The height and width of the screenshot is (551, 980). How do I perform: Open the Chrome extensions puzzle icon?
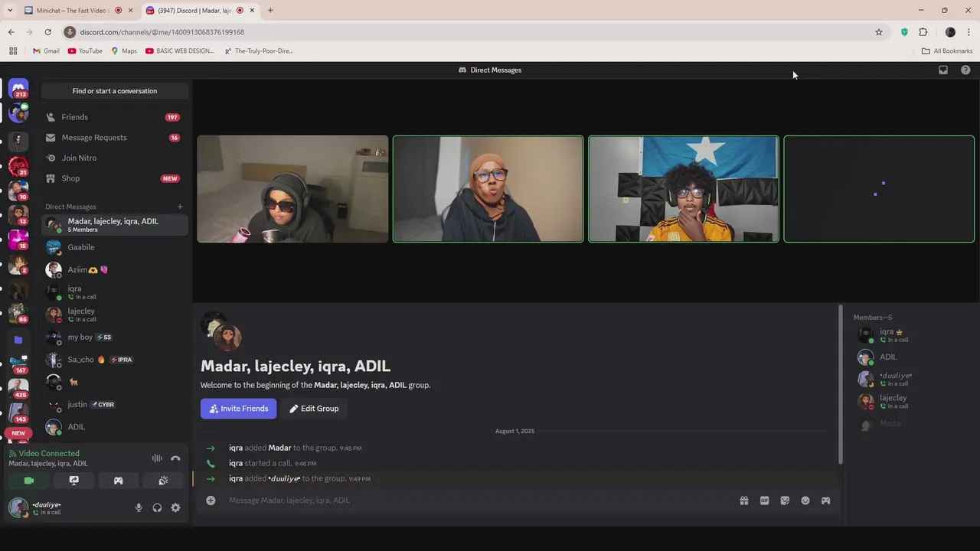tap(923, 32)
